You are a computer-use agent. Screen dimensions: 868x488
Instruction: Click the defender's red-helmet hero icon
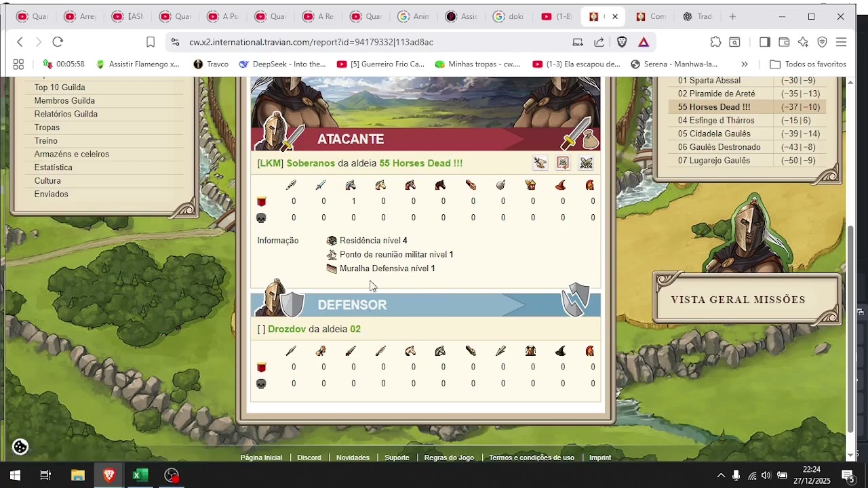[x=590, y=350]
